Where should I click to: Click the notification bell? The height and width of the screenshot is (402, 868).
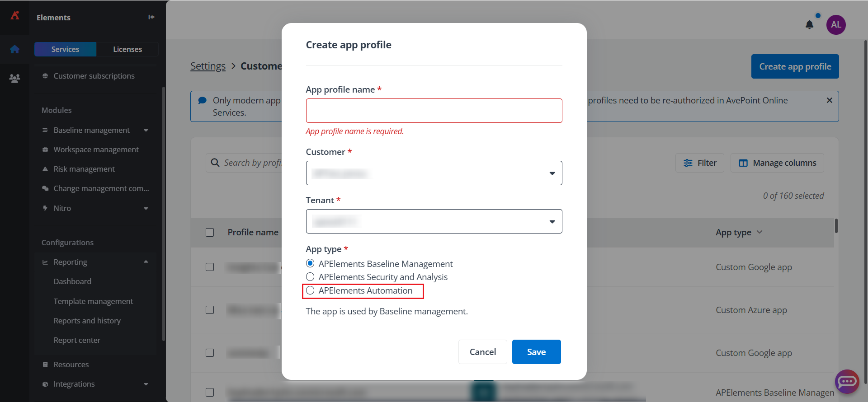pos(810,25)
